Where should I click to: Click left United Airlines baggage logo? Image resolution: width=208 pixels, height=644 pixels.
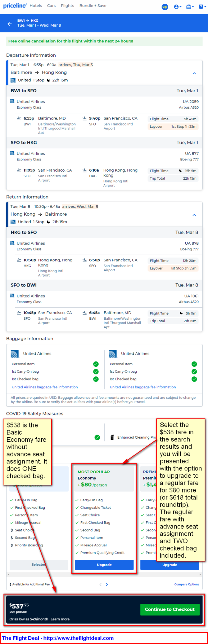(15, 354)
